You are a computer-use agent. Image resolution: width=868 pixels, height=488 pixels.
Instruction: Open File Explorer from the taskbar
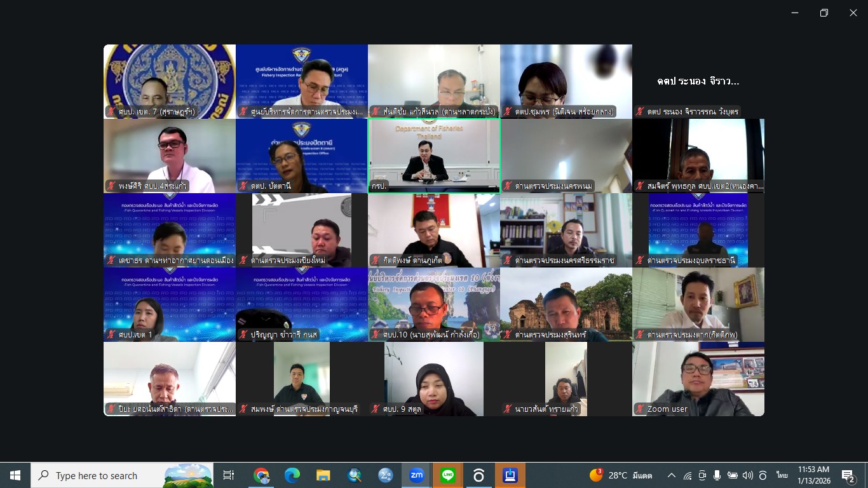pyautogui.click(x=323, y=475)
